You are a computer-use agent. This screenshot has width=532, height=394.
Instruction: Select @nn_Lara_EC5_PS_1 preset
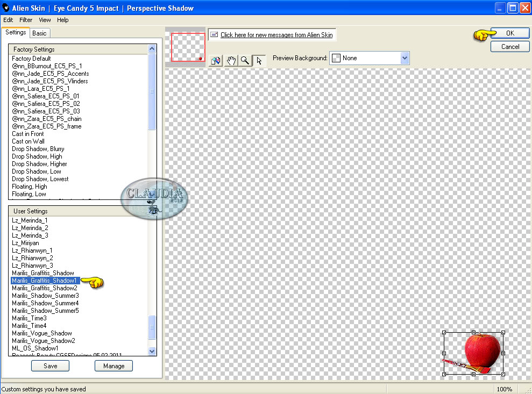41,89
